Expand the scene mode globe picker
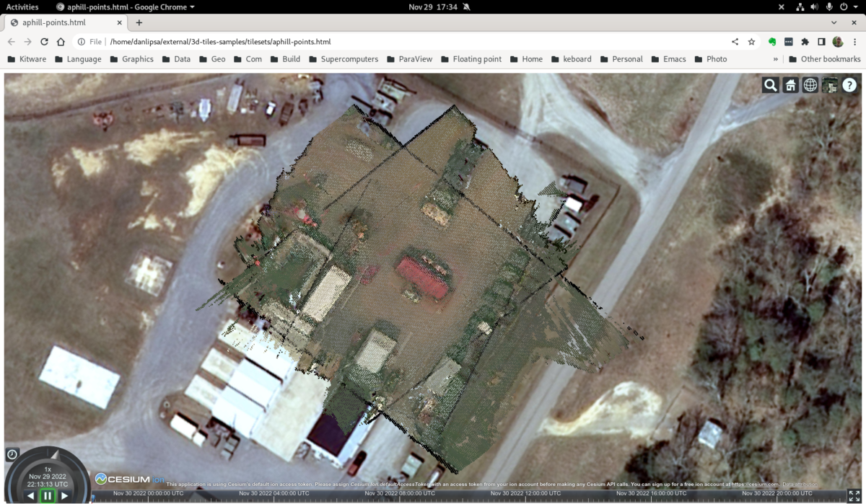This screenshot has width=866, height=504. click(x=810, y=85)
